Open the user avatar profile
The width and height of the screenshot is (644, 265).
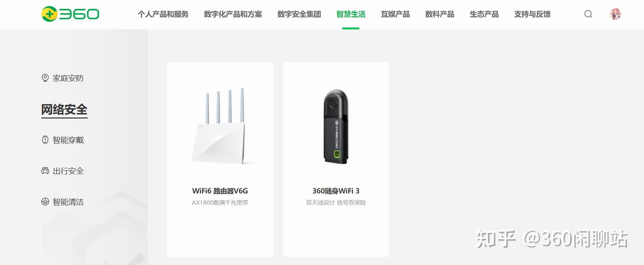tap(615, 14)
